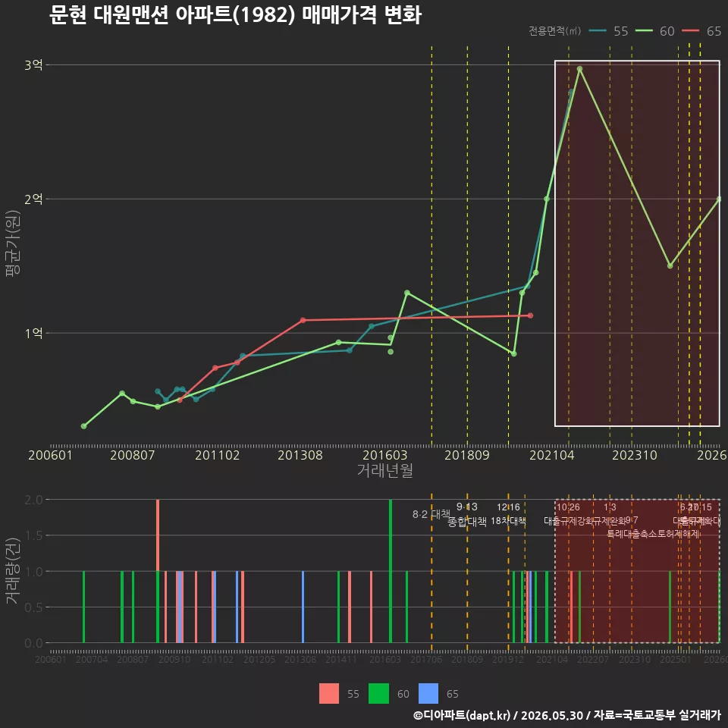Image resolution: width=728 pixels, height=728 pixels.
Task: Click the 201205 label on volume chart axis
Action: [x=259, y=659]
